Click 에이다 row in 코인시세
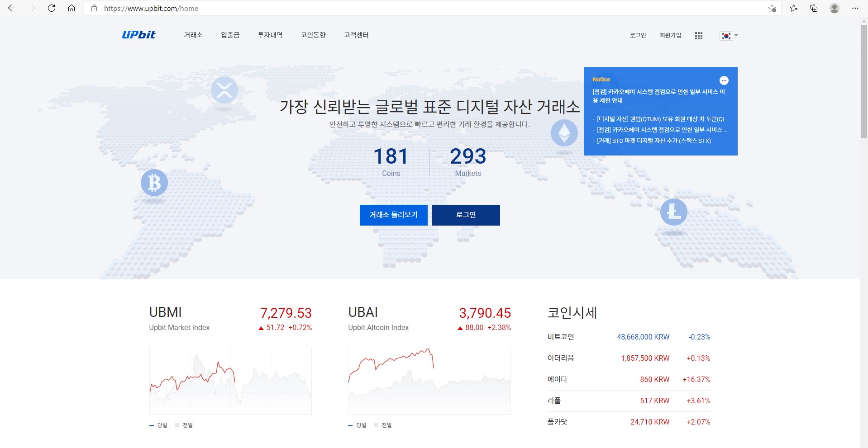Viewport: 868px width, 448px height. pyautogui.click(x=629, y=380)
